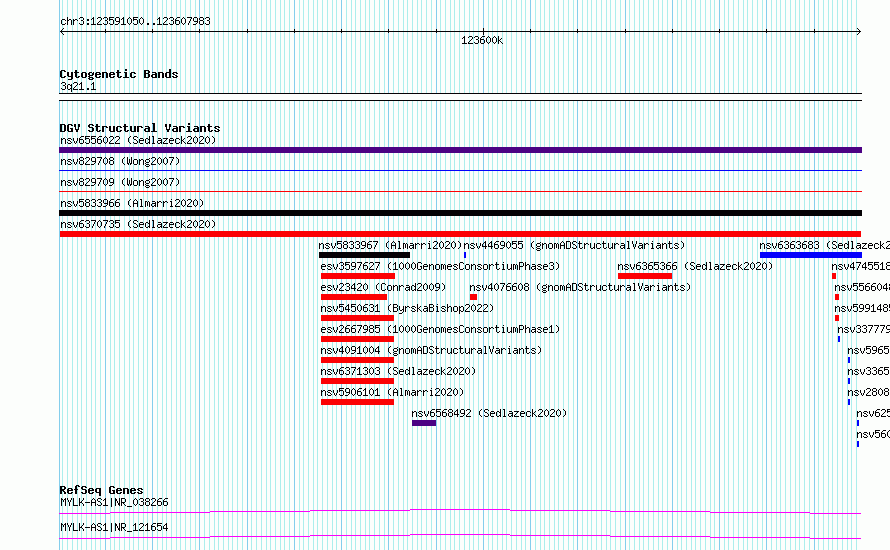Click the chr3:123591050..123607983 coordinate label
Viewport: 890px width, 550px height.
pyautogui.click(x=135, y=21)
